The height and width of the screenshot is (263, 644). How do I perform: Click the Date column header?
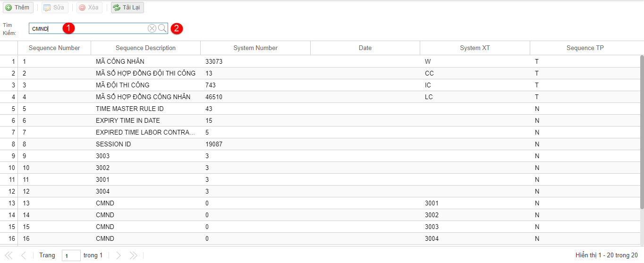coord(365,48)
